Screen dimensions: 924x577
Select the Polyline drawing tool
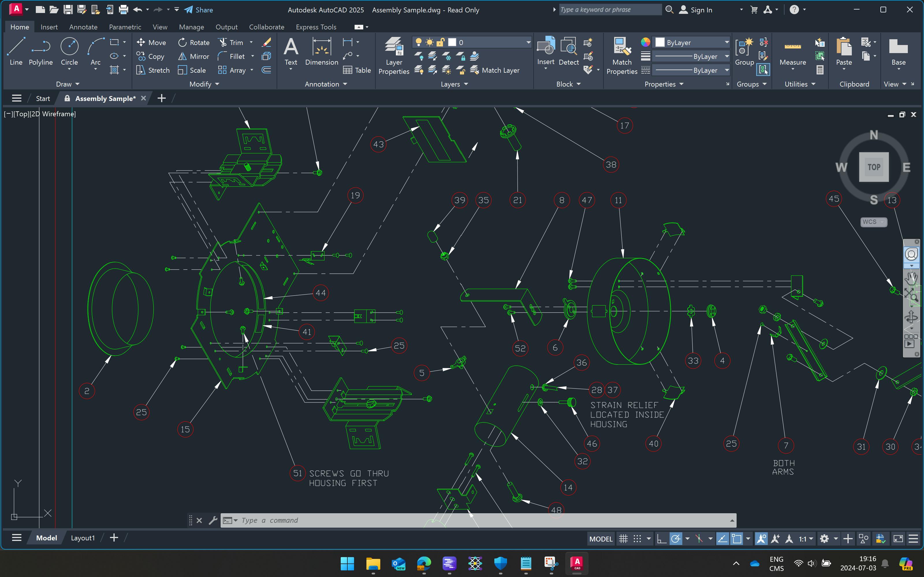tap(40, 52)
